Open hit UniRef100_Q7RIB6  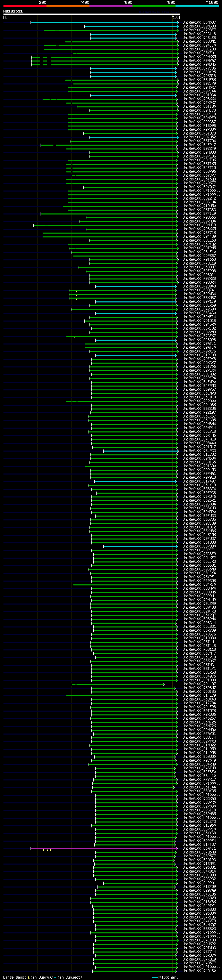(199, 917)
